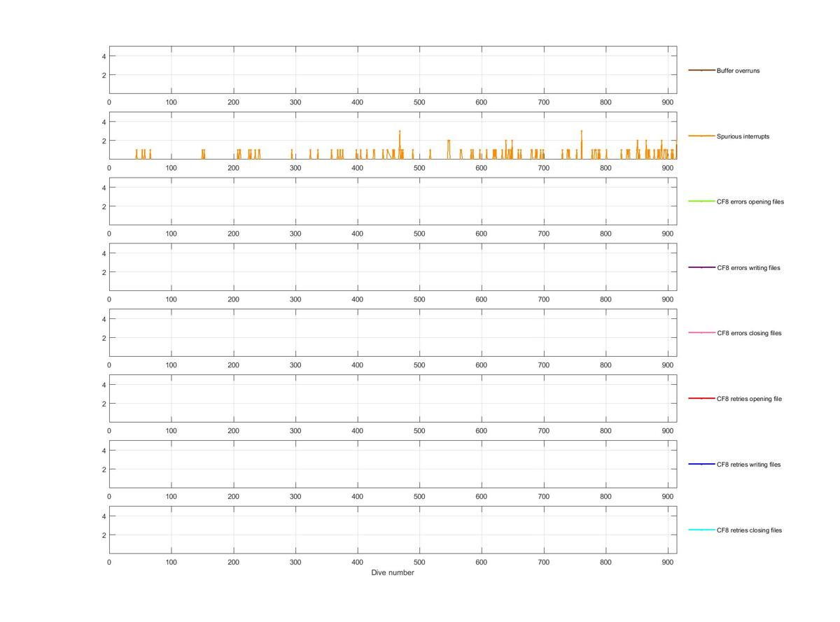Click the orange spike peaking at 3 near dive 760
Image resolution: width=840 pixels, height=622 pixels.
(581, 143)
